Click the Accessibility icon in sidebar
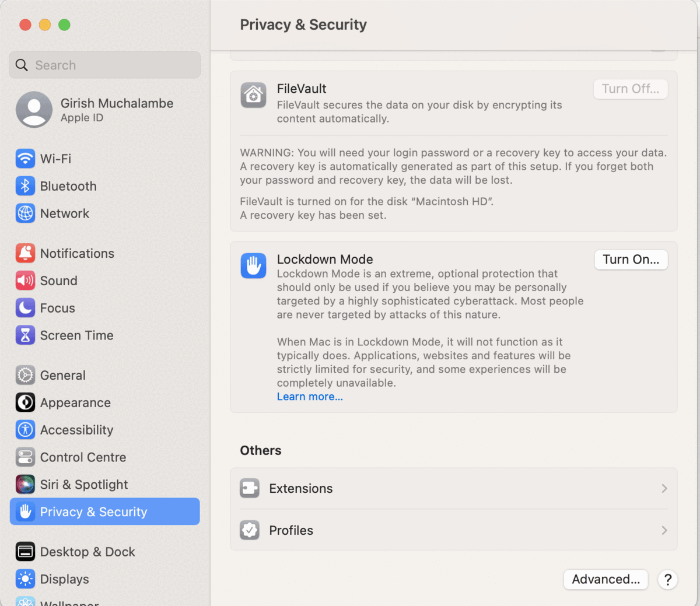 click(x=25, y=430)
